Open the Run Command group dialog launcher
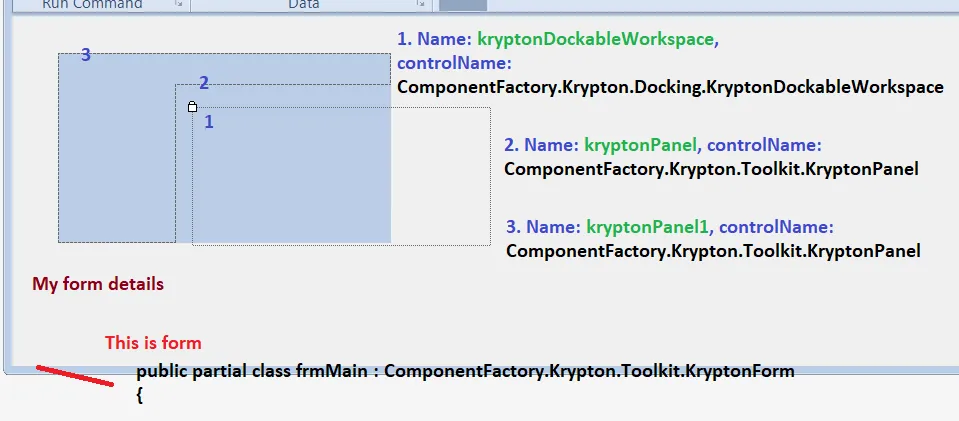This screenshot has height=421, width=959. point(179,4)
